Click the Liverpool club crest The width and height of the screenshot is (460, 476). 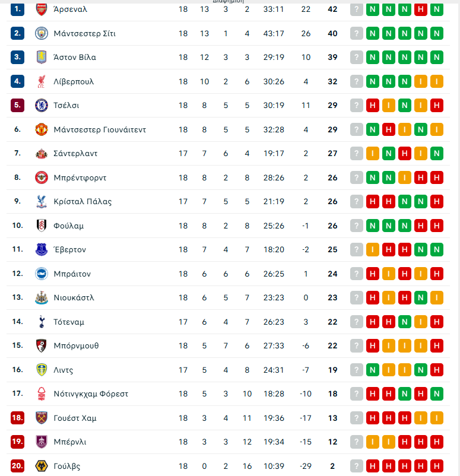click(41, 81)
